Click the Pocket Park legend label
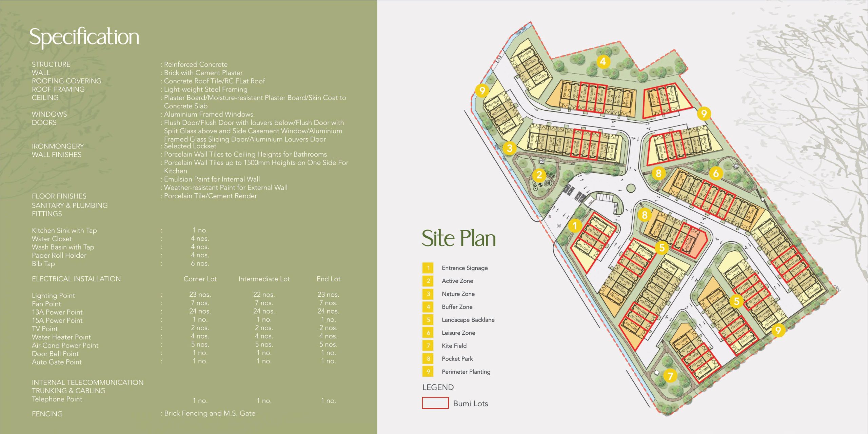The width and height of the screenshot is (868, 434). (x=457, y=359)
